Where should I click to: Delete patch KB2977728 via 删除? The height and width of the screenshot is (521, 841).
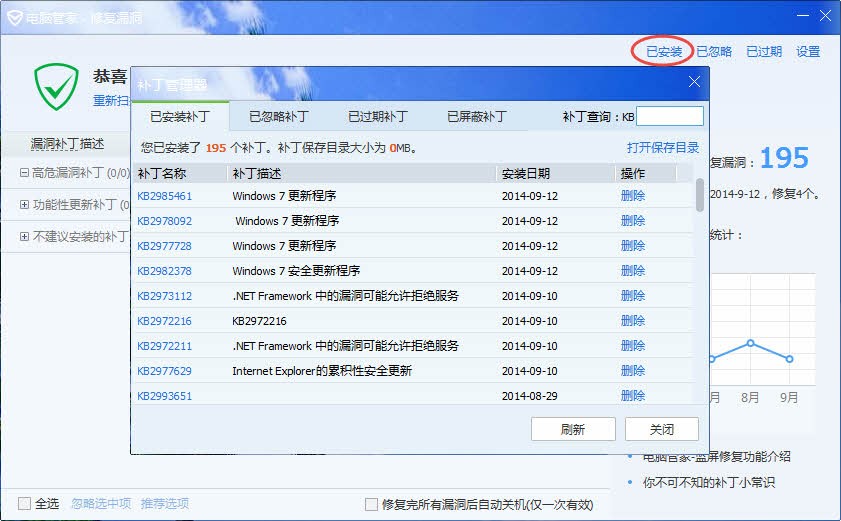(633, 246)
